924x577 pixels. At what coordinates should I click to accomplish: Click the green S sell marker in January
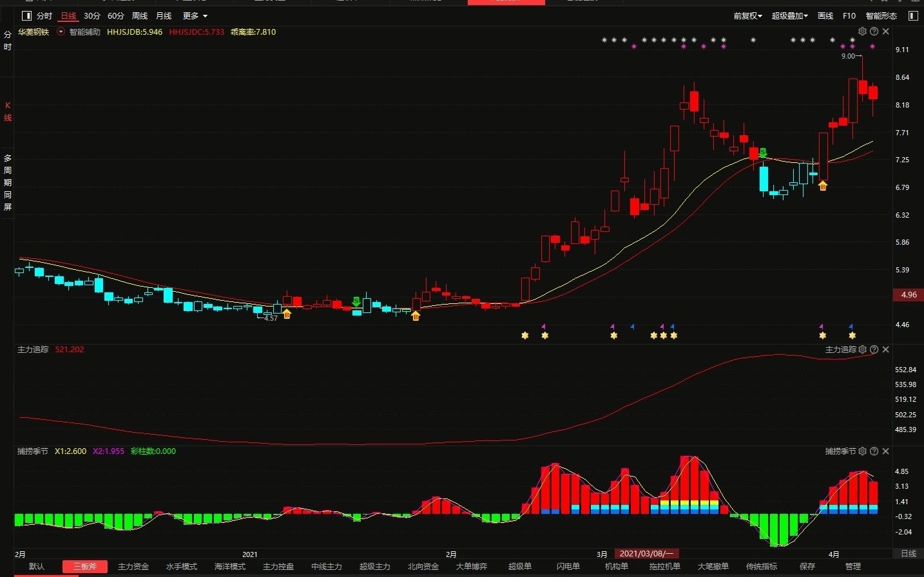coord(356,301)
